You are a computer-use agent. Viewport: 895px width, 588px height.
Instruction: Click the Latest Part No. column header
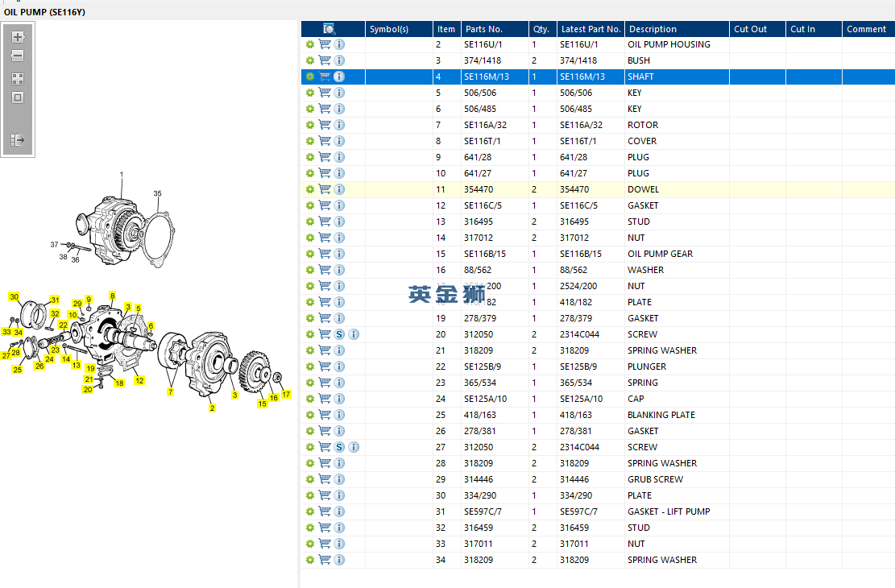pos(590,29)
